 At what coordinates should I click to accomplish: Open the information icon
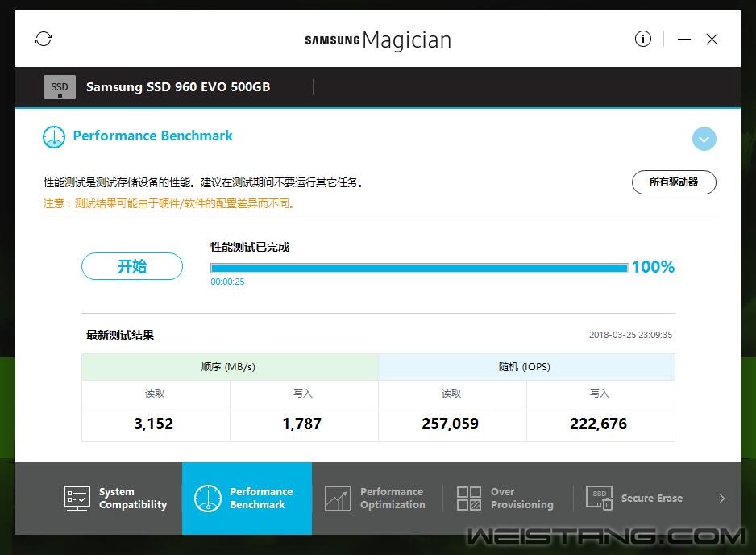(642, 39)
